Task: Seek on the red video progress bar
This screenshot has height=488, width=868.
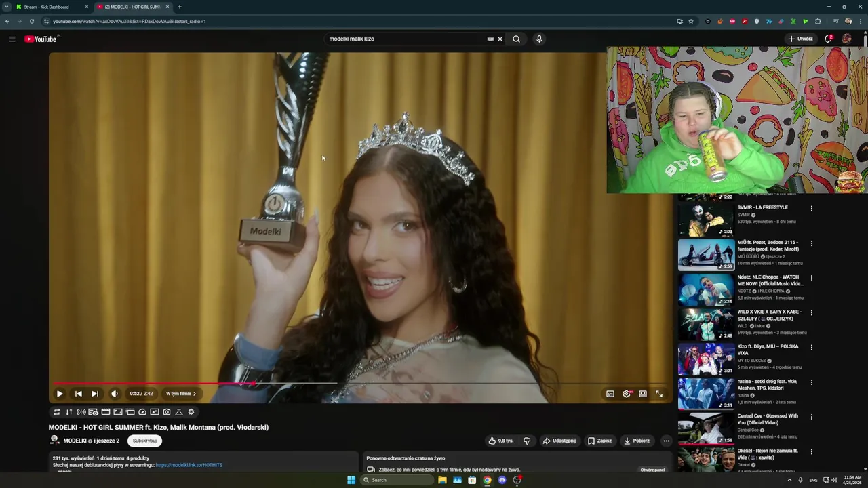Action: coord(153,384)
